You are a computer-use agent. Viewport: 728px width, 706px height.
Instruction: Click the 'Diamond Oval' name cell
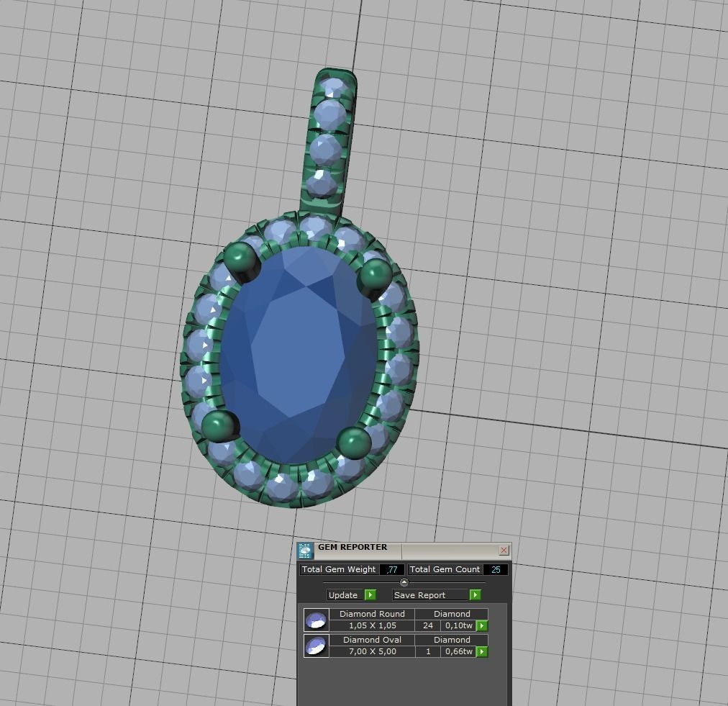click(x=372, y=640)
